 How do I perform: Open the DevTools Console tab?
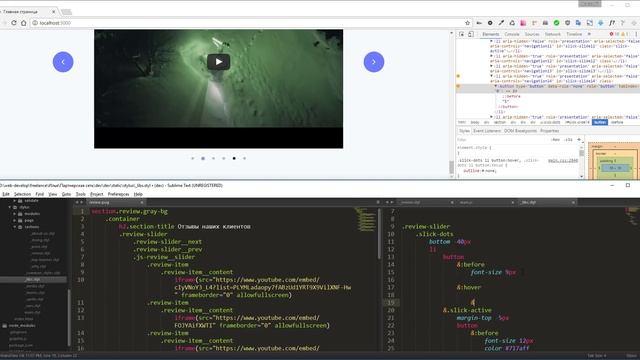(x=512, y=34)
